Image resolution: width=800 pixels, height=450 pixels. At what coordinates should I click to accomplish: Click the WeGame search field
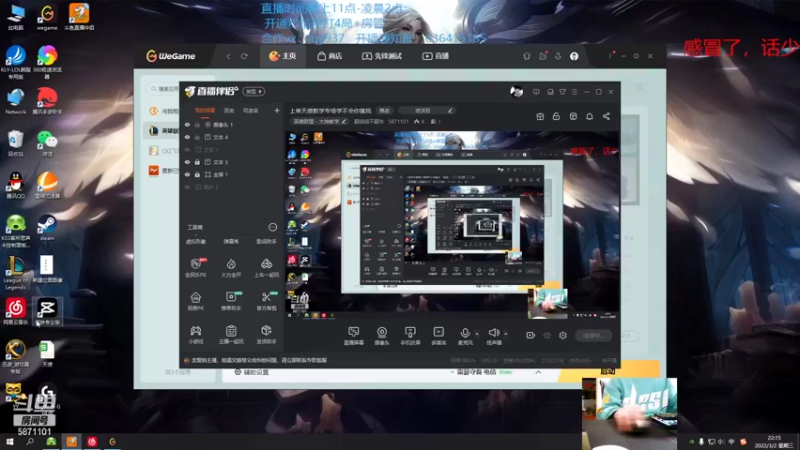click(164, 89)
